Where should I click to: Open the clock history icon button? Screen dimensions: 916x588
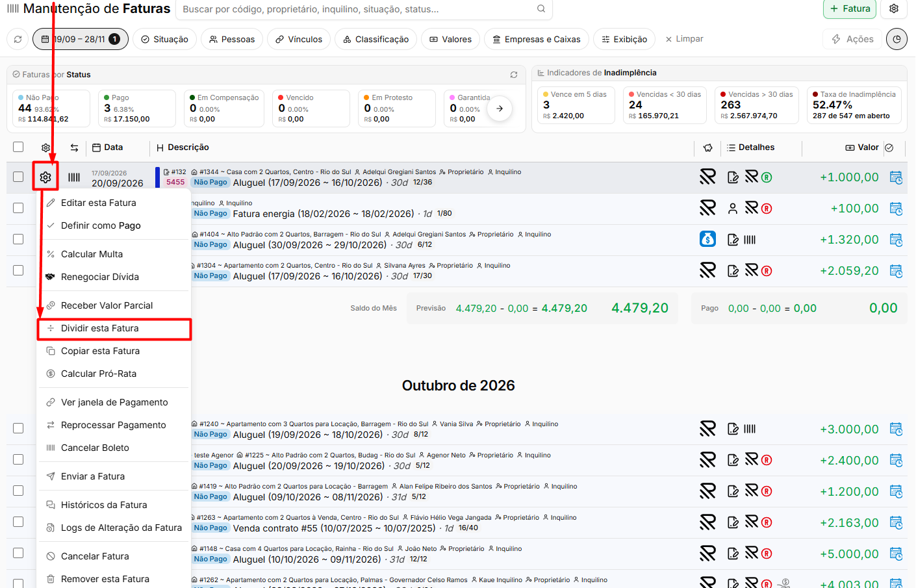click(x=897, y=39)
